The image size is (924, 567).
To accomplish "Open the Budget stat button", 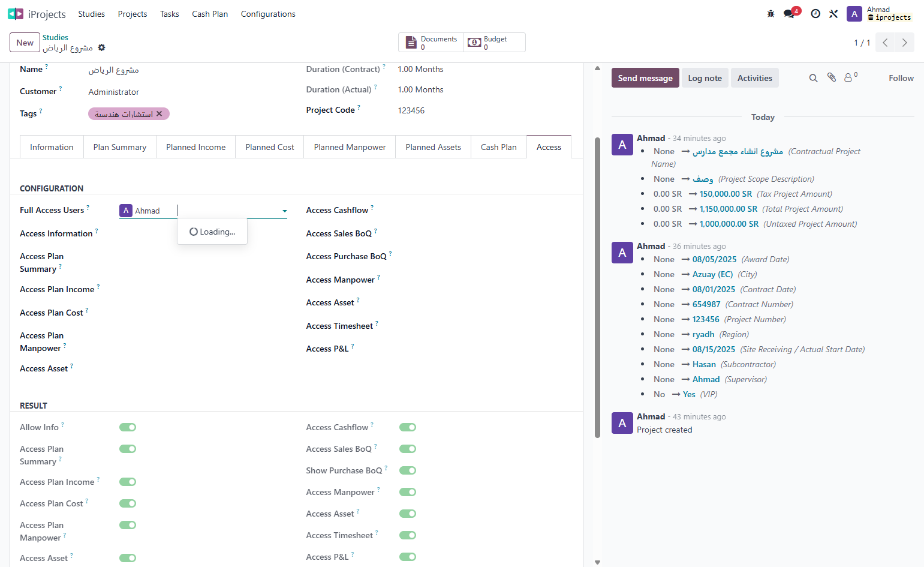I will 494,43.
